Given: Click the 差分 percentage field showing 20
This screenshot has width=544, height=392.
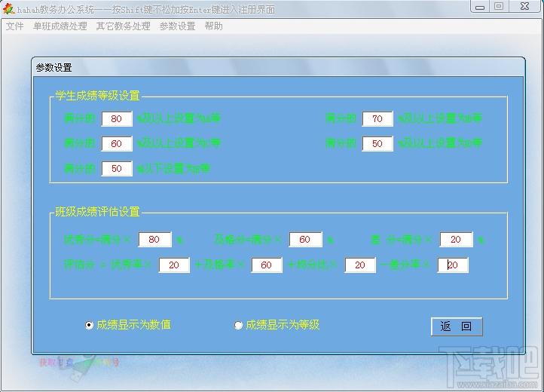Looking at the screenshot, I should click(x=456, y=239).
